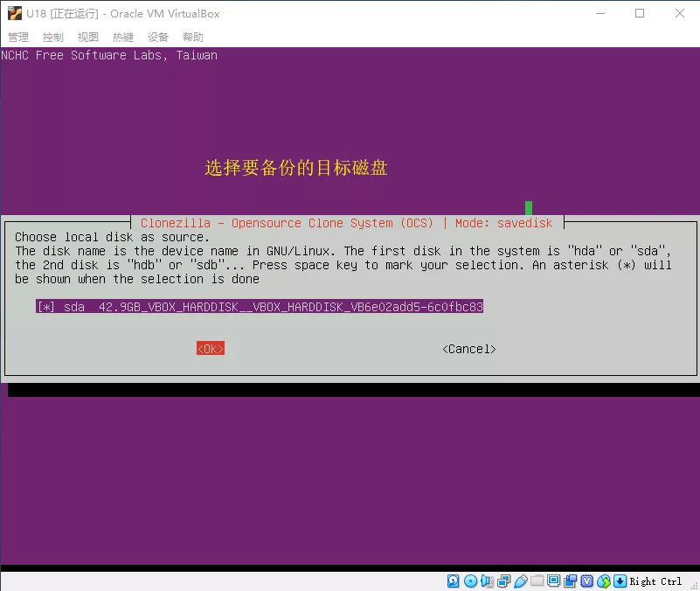
Task: Click the display settings status icon
Action: pyautogui.click(x=553, y=581)
